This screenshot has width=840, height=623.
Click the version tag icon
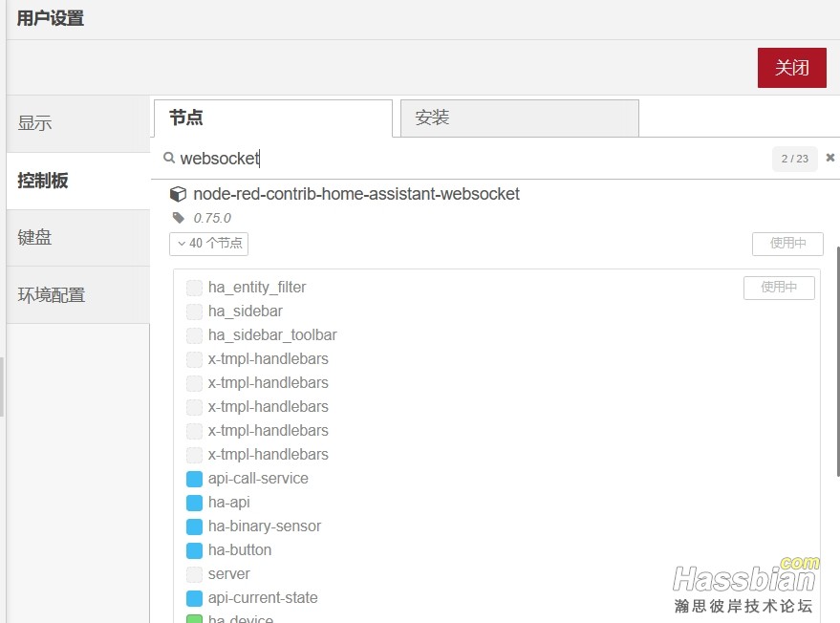(179, 218)
